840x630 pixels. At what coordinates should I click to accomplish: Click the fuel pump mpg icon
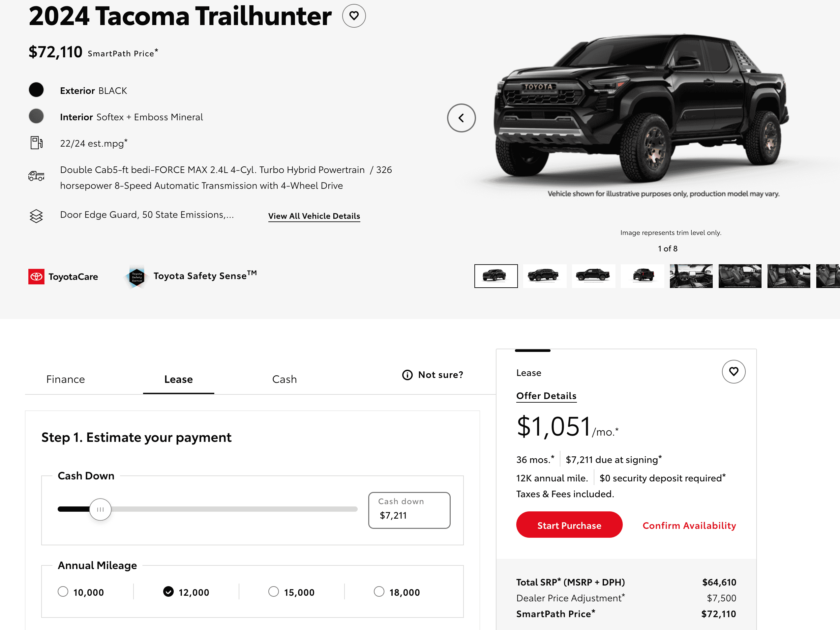click(37, 143)
